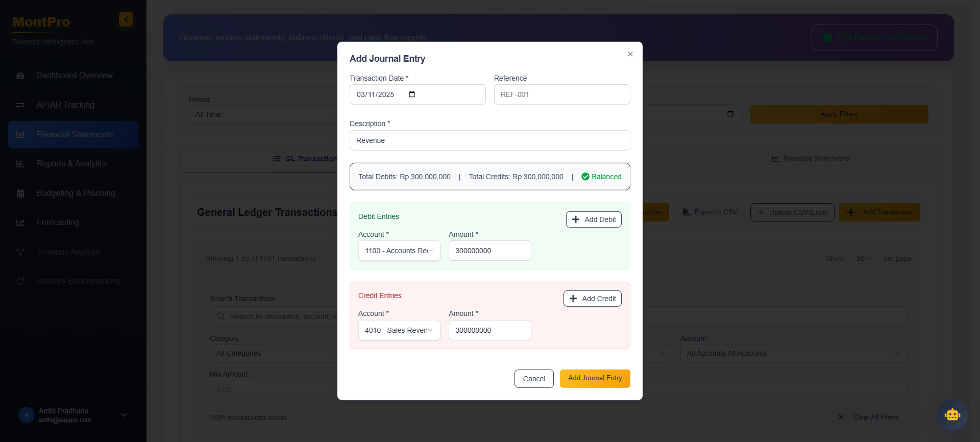
Task: Edit the credit amount field
Action: [490, 330]
